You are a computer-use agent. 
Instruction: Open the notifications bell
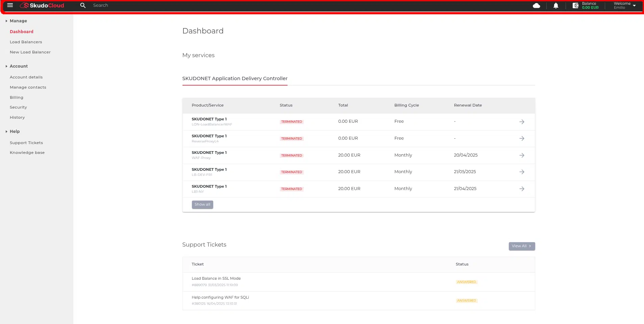point(556,6)
